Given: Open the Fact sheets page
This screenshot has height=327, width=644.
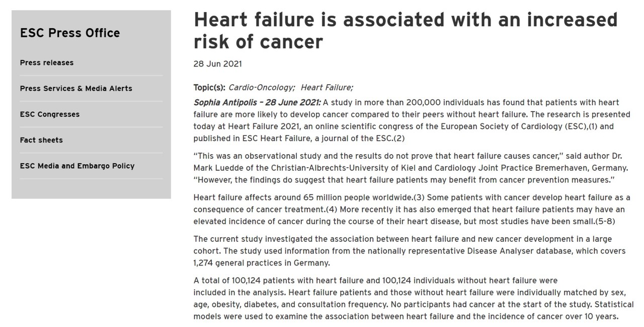Looking at the screenshot, I should [41, 140].
